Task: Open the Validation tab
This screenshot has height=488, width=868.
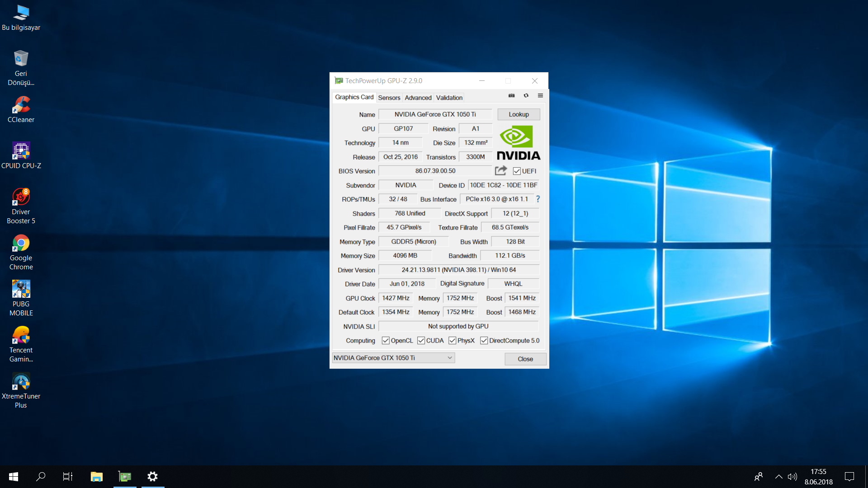Action: [x=449, y=98]
